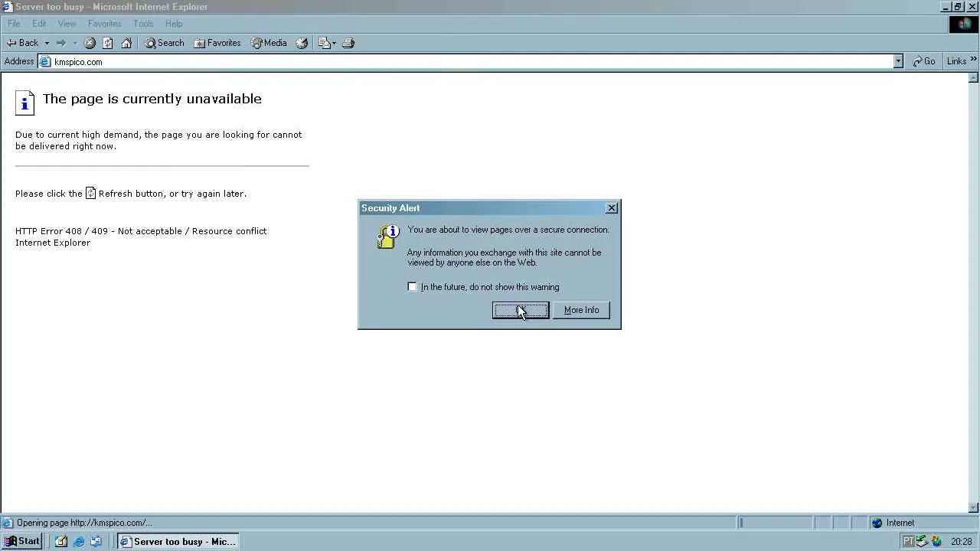Expand the address bar dropdown list
Viewport: 980px width, 551px height.
coord(898,61)
